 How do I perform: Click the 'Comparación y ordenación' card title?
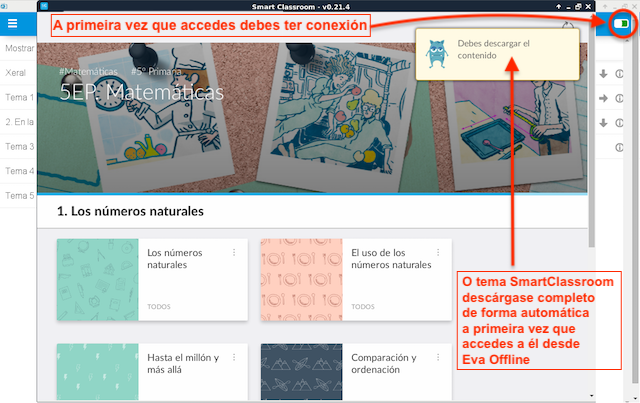point(384,363)
